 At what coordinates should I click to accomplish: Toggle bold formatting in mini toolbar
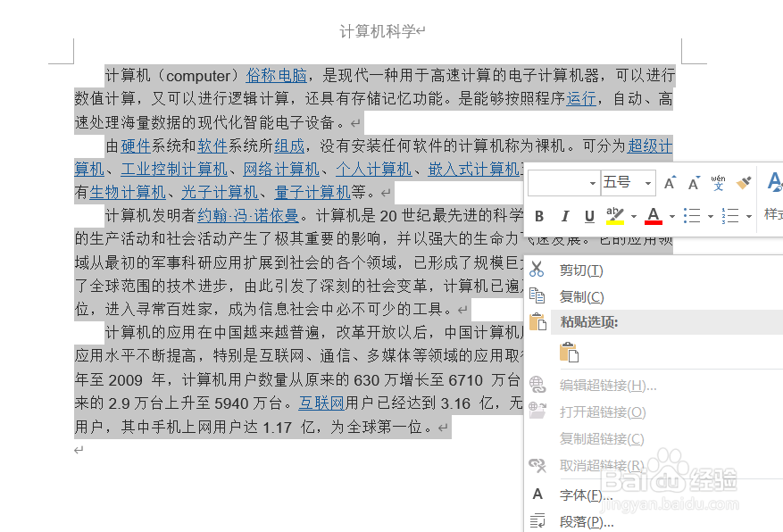click(x=539, y=216)
